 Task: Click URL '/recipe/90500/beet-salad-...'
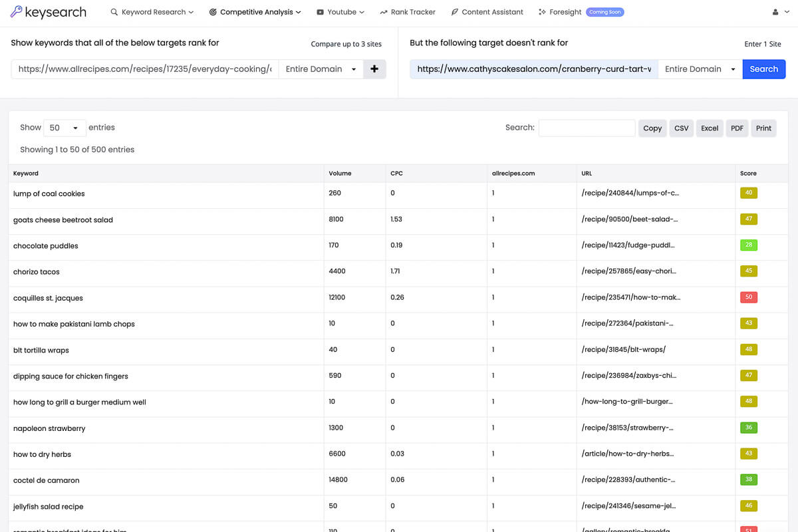pyautogui.click(x=629, y=219)
